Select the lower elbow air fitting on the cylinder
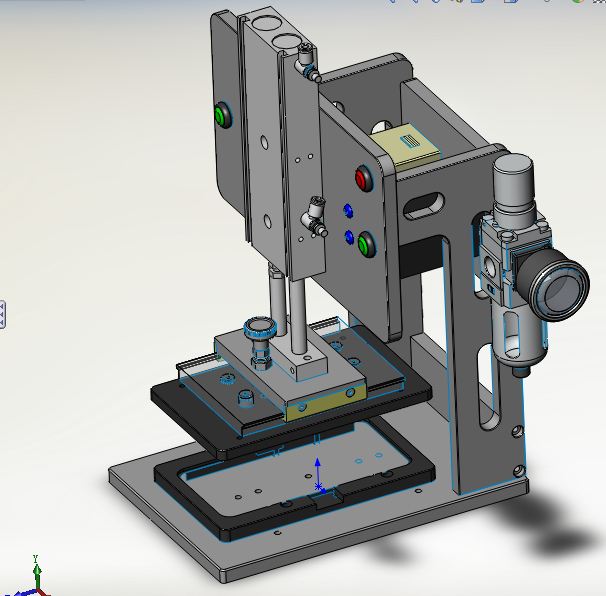Image resolution: width=606 pixels, height=596 pixels. (x=315, y=217)
